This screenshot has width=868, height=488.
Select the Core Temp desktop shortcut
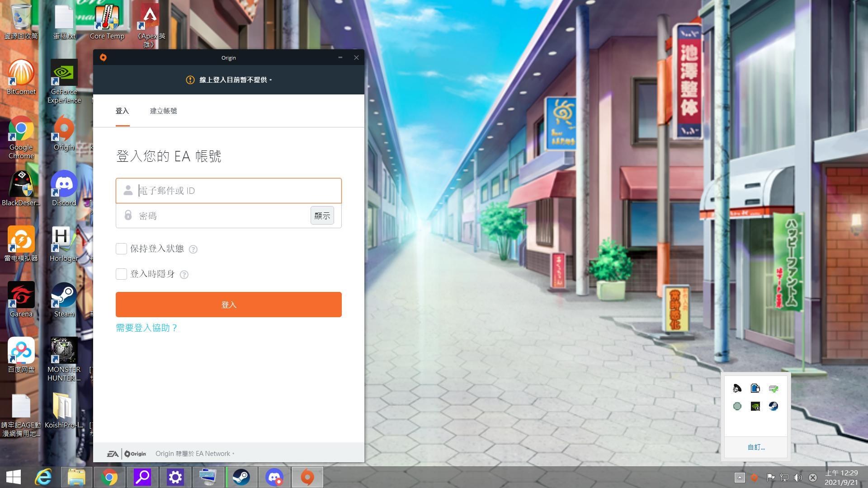click(107, 22)
